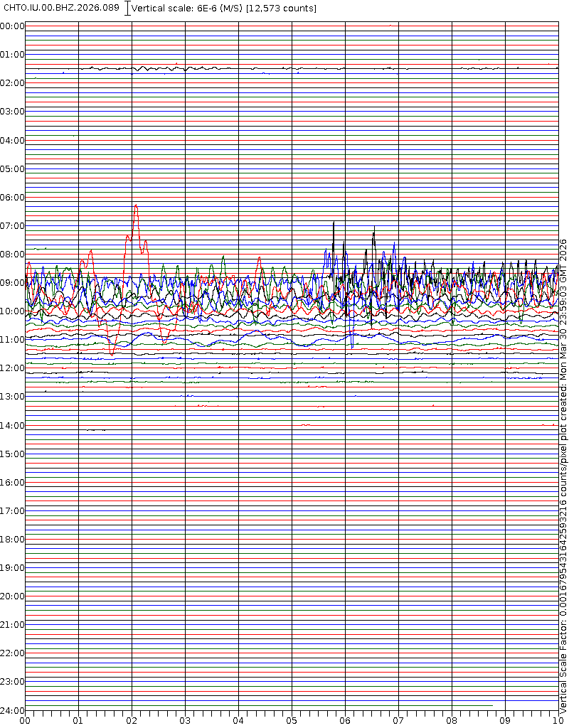Screen dimensions: 569x728
Task: Click the vertical scale bar symbol
Action: [127, 8]
